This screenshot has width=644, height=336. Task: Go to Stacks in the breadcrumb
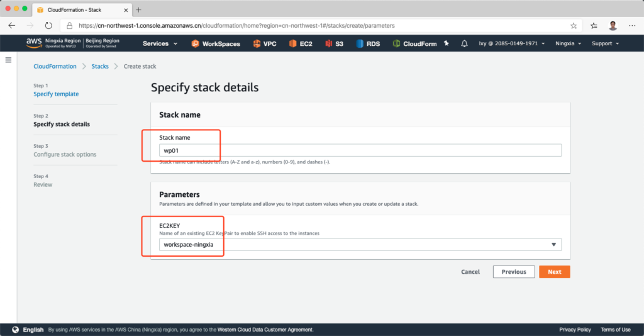100,66
